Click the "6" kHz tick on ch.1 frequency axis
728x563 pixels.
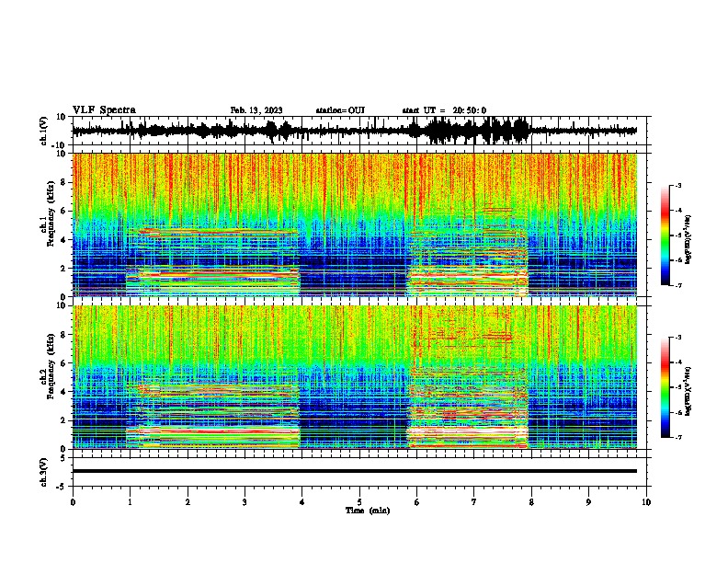pos(64,211)
